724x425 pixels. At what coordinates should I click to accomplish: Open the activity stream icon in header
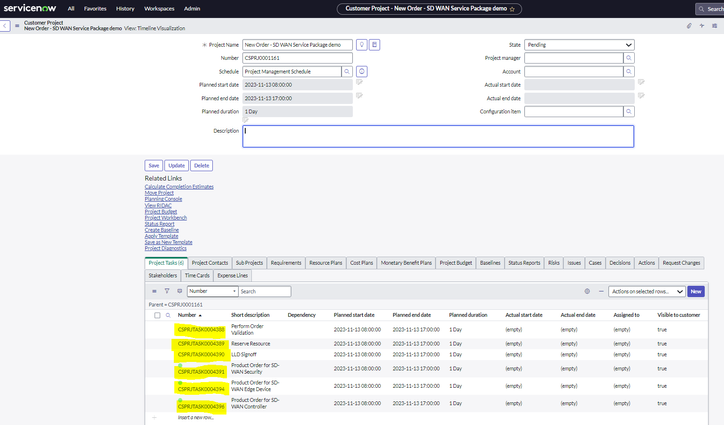(x=702, y=26)
